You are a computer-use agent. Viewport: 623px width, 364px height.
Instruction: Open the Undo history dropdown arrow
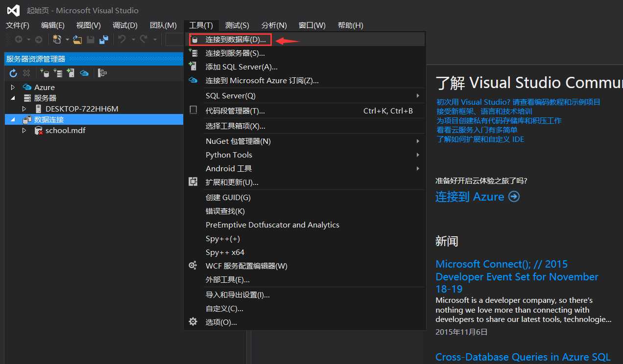[133, 40]
